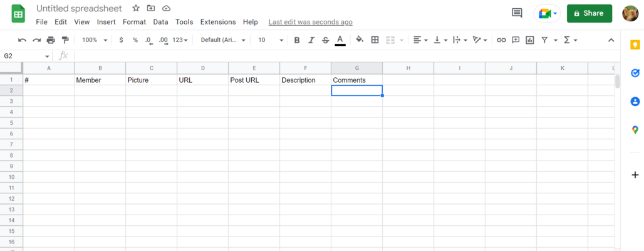Open the font size 10 dropdown

pos(271,40)
